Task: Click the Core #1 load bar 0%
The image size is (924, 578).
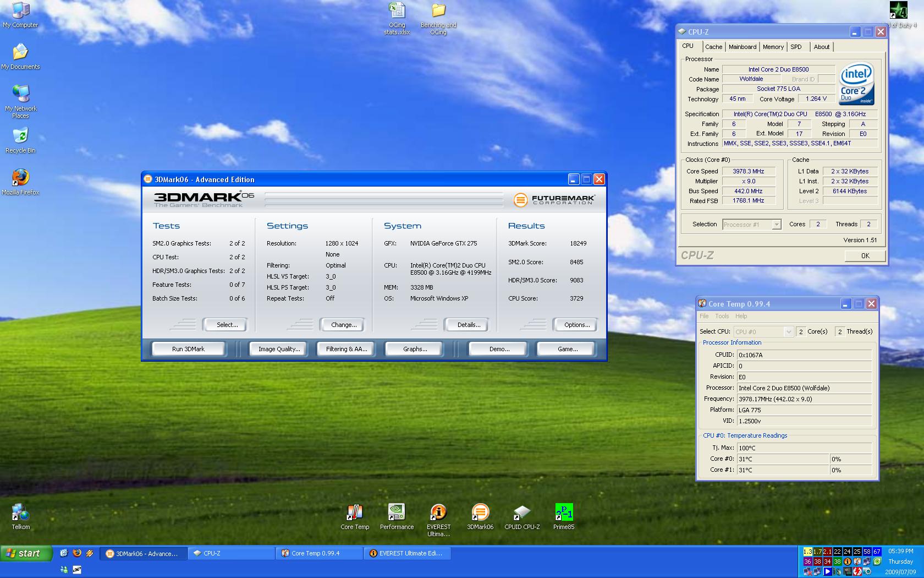Action: 851,470
